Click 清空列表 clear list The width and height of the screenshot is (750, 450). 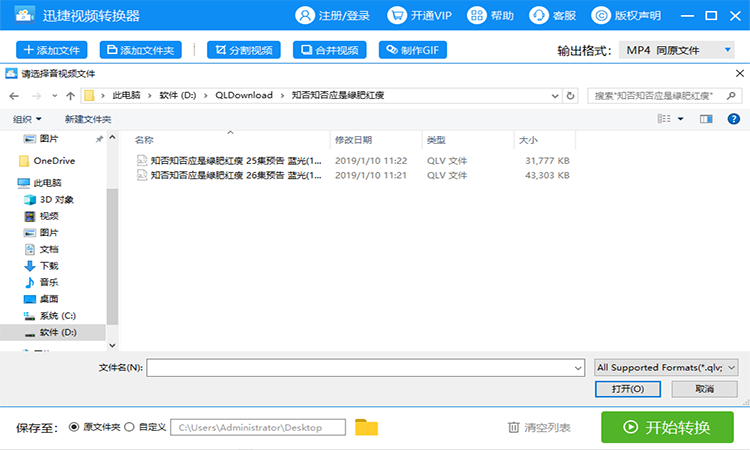pyautogui.click(x=539, y=428)
